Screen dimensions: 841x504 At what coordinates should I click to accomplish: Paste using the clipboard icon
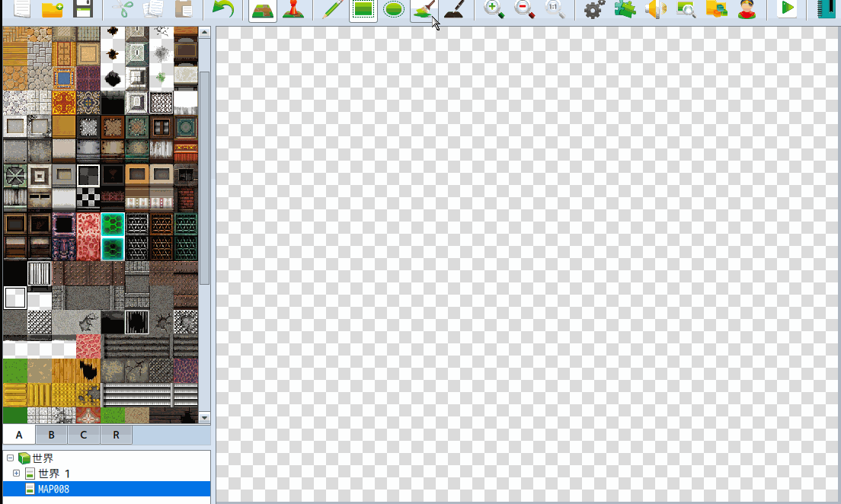184,8
